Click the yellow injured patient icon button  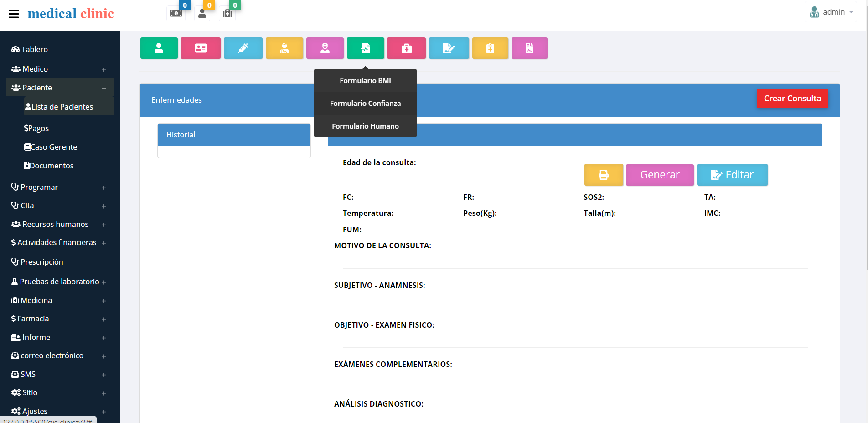[x=284, y=48]
